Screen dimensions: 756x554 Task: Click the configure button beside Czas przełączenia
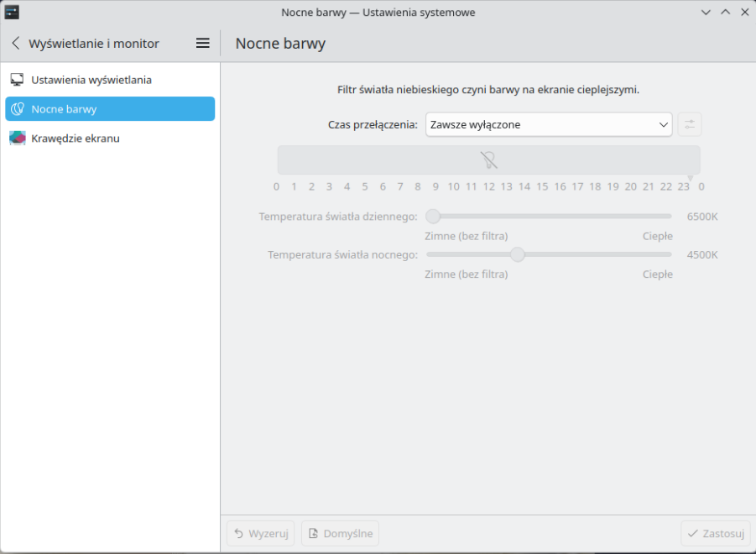[x=689, y=124]
